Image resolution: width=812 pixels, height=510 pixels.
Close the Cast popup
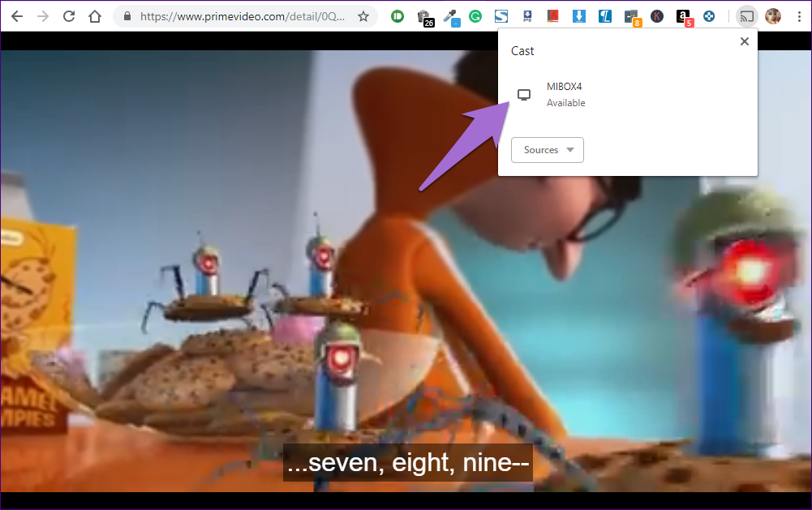point(744,41)
